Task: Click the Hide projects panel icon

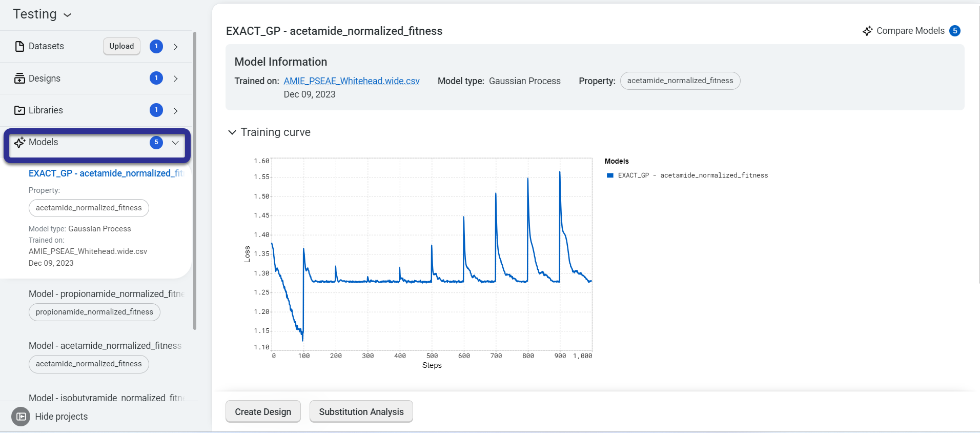Action: [x=21, y=417]
